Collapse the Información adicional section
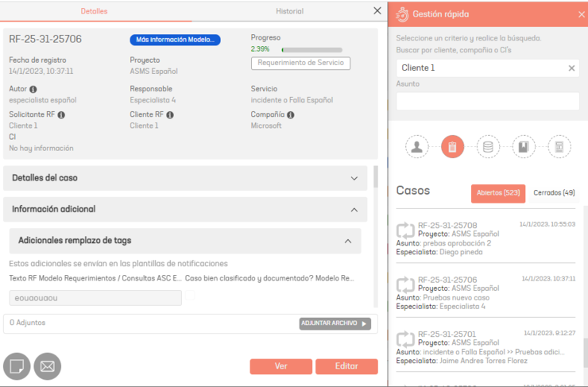Screen dimensions: 588x387 tap(354, 209)
